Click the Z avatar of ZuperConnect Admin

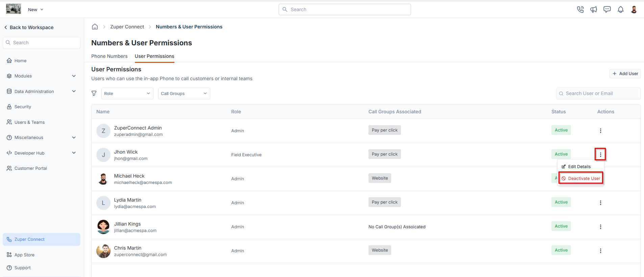103,131
